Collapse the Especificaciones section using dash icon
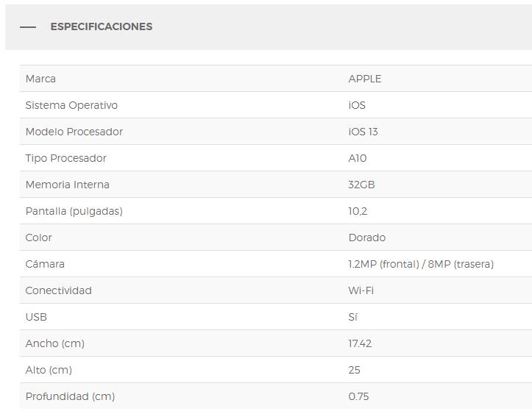This screenshot has height=414, width=532. coord(28,27)
